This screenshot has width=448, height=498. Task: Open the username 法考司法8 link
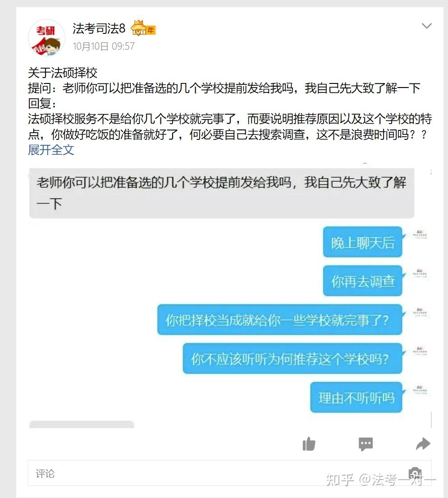tap(99, 28)
